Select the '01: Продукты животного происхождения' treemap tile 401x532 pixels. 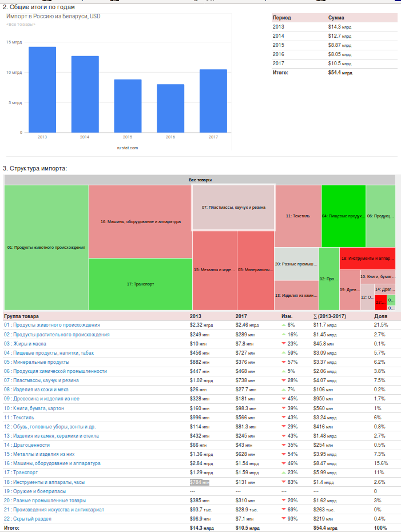click(46, 247)
